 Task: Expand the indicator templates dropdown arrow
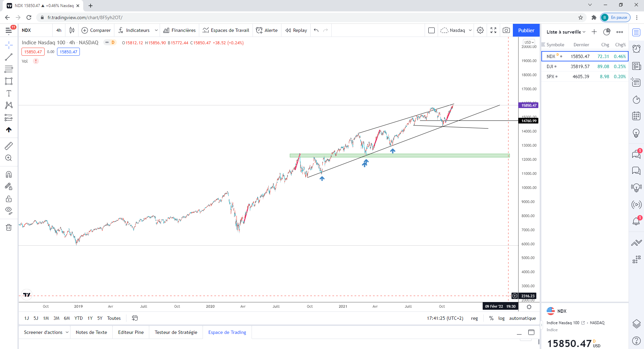point(156,31)
